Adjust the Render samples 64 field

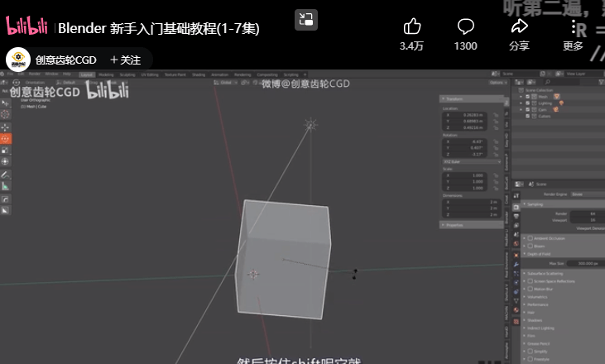(x=588, y=213)
